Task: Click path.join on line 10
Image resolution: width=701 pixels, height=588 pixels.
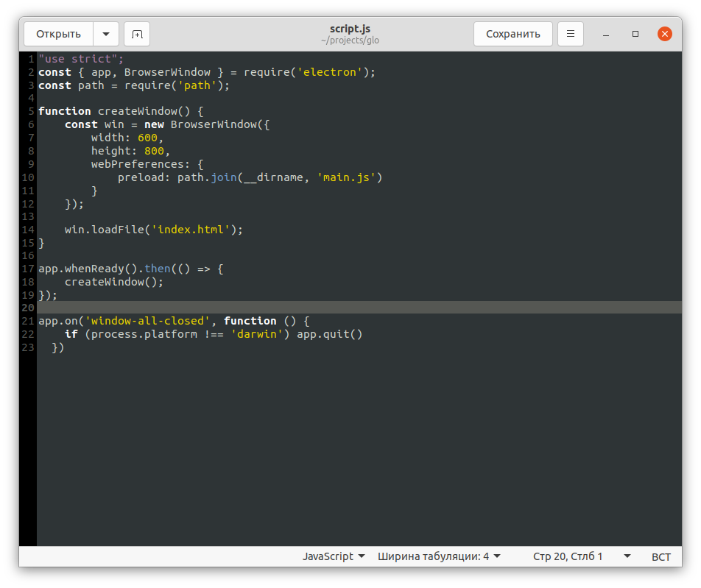Action: tap(206, 177)
